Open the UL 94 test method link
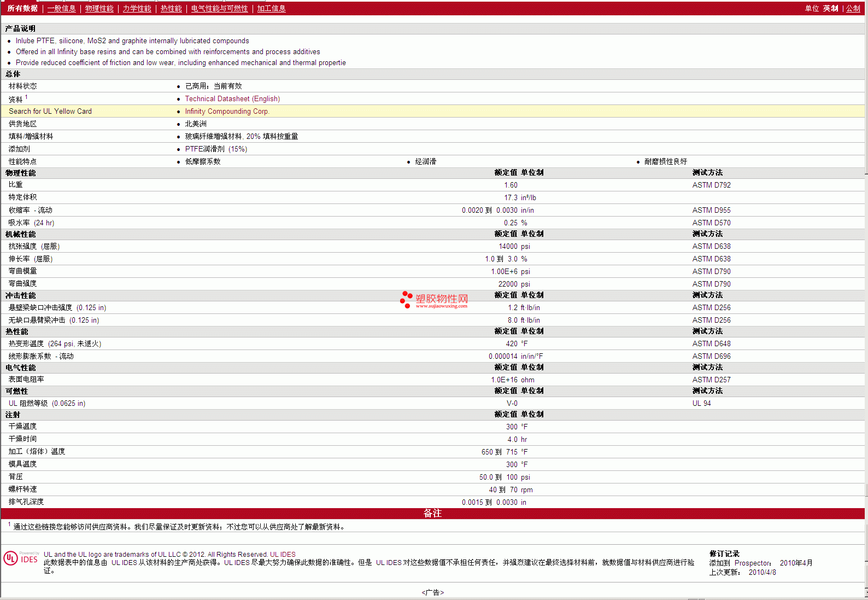 click(x=701, y=404)
